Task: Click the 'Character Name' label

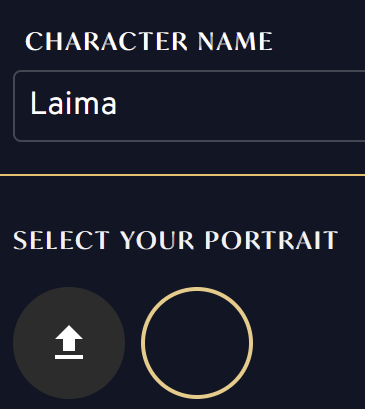Action: click(149, 41)
